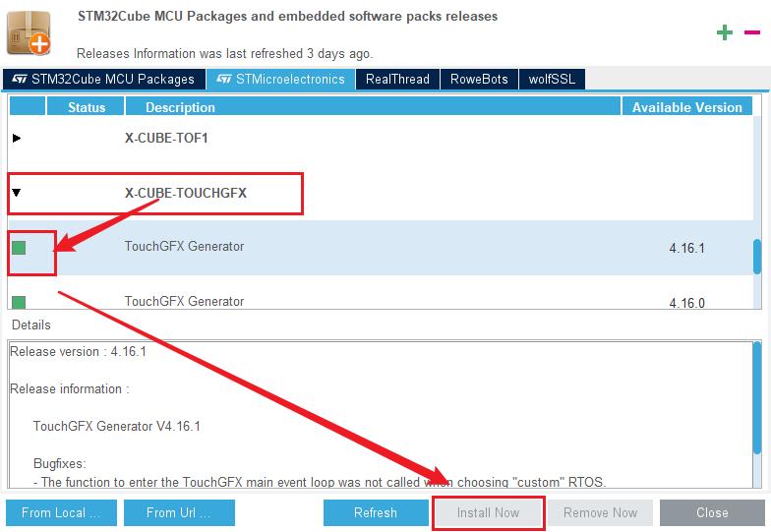Image resolution: width=771 pixels, height=532 pixels.
Task: Select the X-CUBE-TOUCHGFX package name
Action: (185, 193)
